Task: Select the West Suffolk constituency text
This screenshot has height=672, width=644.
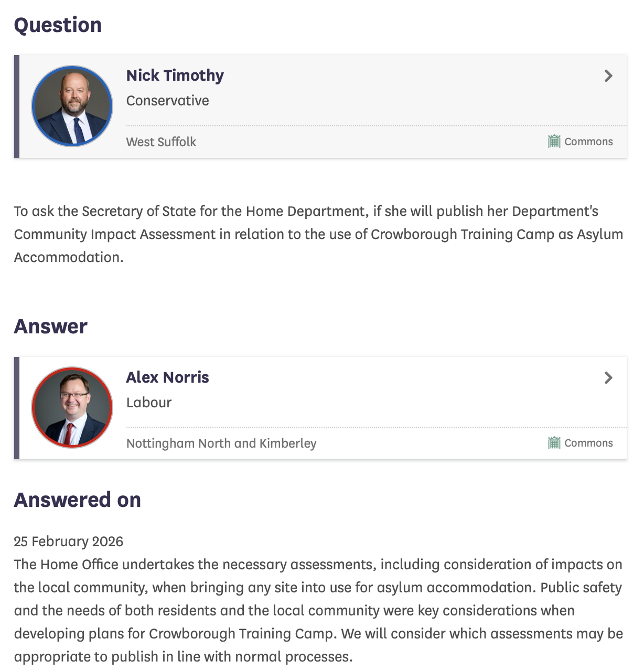Action: click(x=162, y=142)
